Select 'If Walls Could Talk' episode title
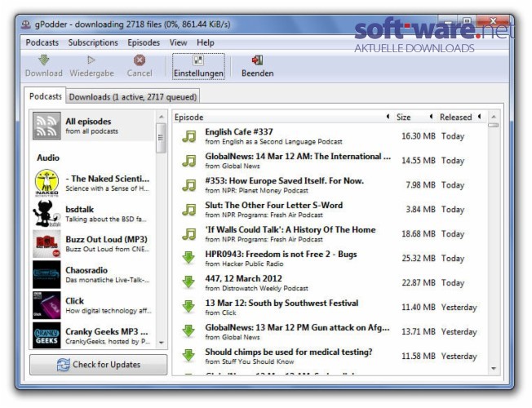Screen dimensions: 532x408 pos(290,230)
